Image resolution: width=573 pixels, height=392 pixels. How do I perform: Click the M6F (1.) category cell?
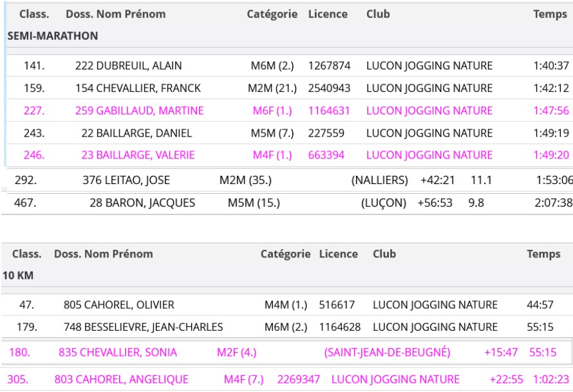click(272, 111)
